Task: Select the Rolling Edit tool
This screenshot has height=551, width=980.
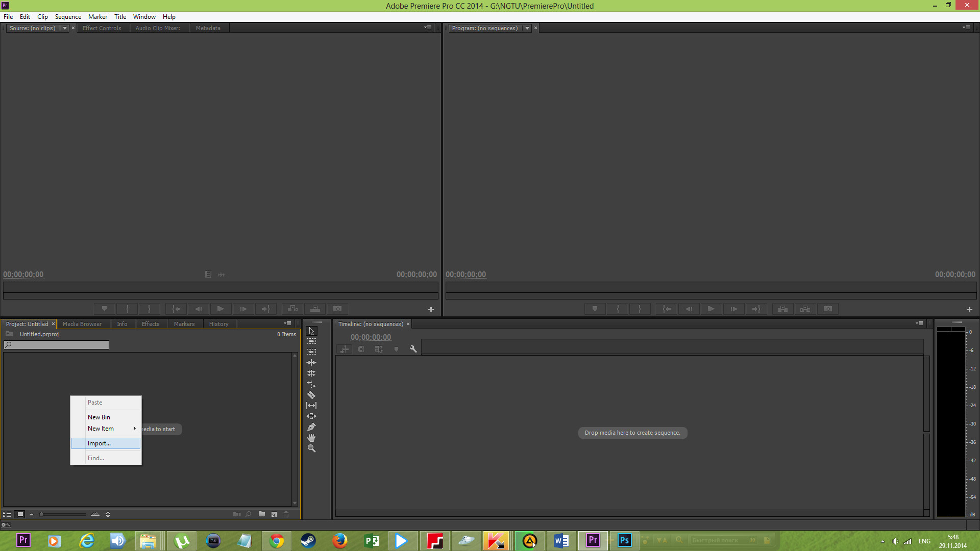Action: coord(311,373)
